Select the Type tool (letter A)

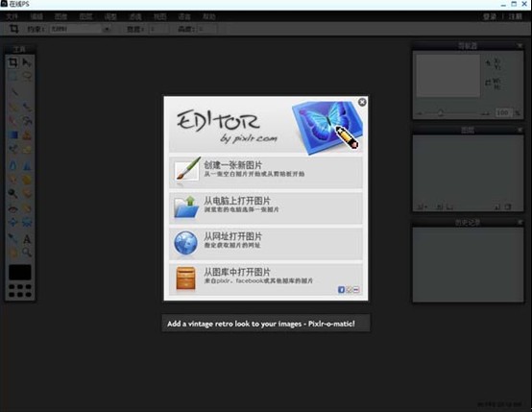click(x=27, y=239)
